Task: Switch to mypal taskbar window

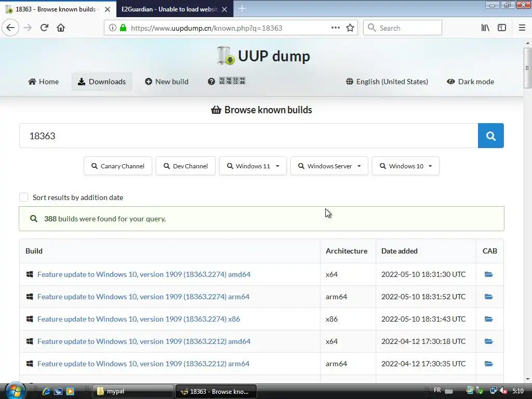Action: 133,391
